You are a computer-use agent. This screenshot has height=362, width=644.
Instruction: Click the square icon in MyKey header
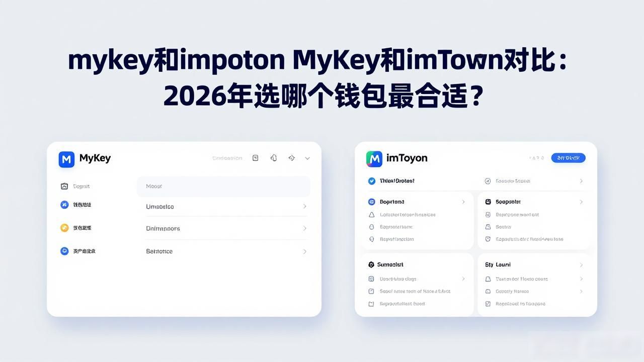coord(255,158)
